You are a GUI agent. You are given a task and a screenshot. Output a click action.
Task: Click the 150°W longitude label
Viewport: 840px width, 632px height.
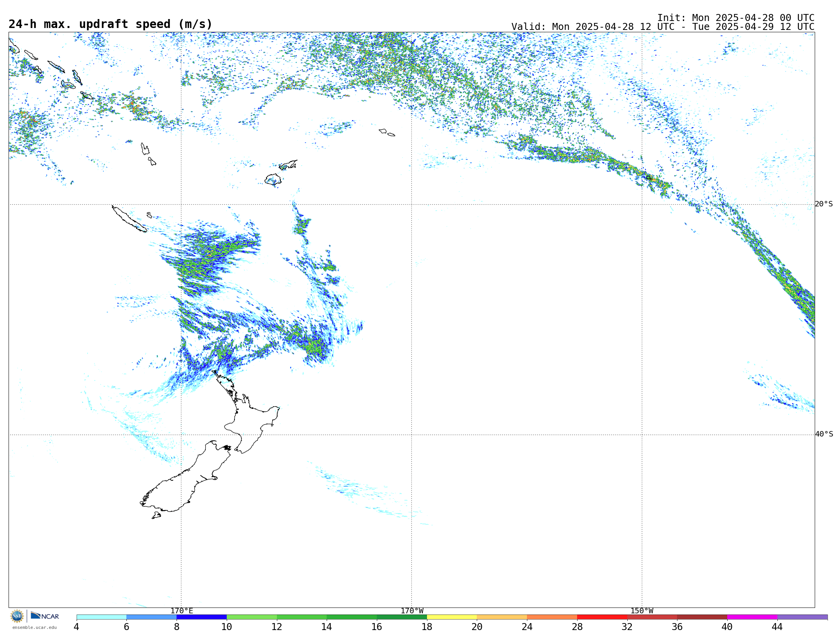(642, 611)
